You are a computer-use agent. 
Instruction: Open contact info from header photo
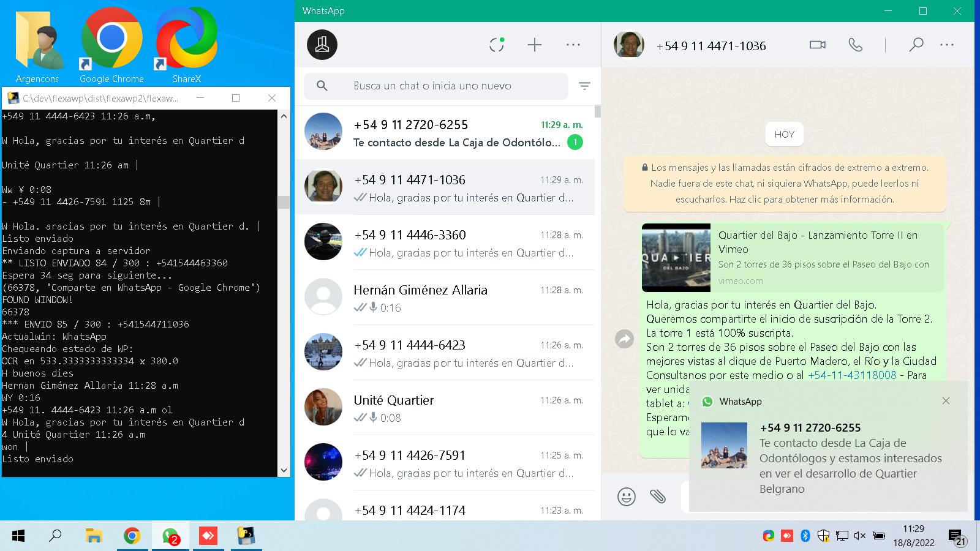pos(629,45)
